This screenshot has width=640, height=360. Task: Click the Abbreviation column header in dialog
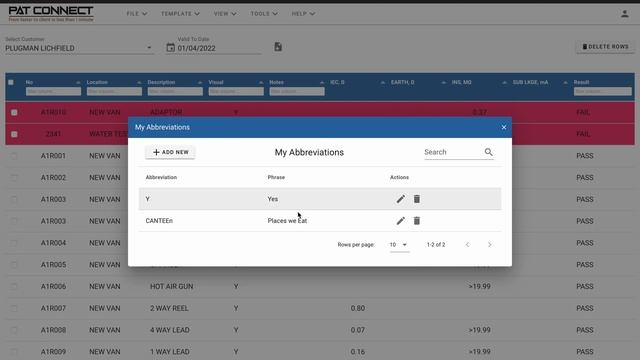161,177
